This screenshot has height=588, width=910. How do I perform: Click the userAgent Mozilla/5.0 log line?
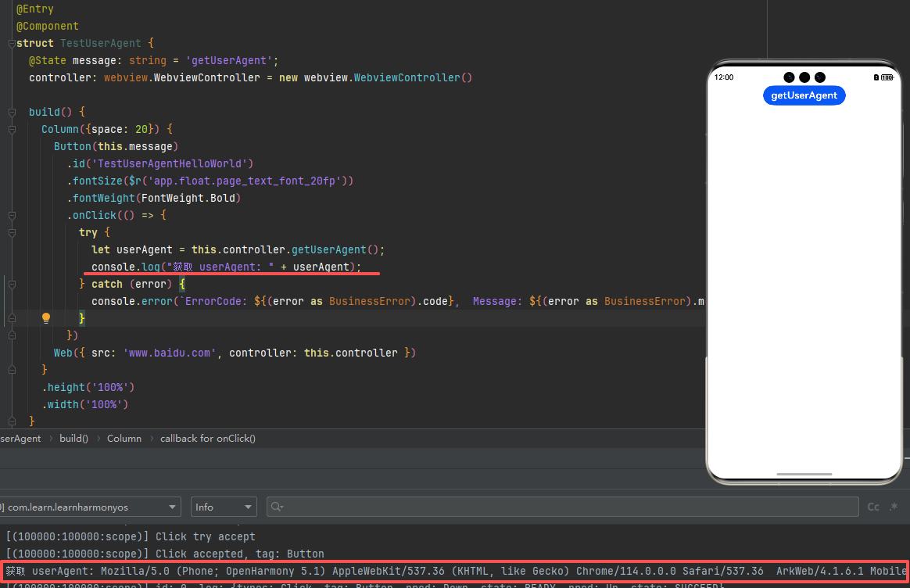tap(455, 571)
